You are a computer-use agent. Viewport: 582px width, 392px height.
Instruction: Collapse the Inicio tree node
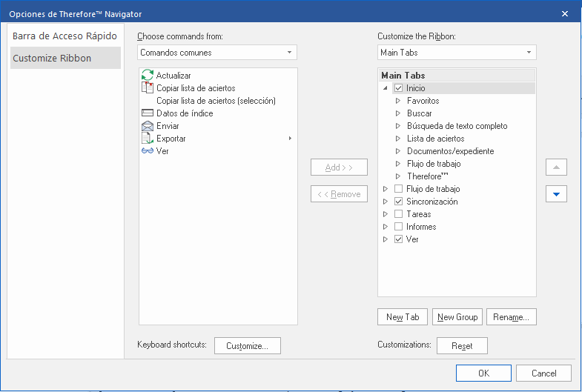pyautogui.click(x=386, y=88)
